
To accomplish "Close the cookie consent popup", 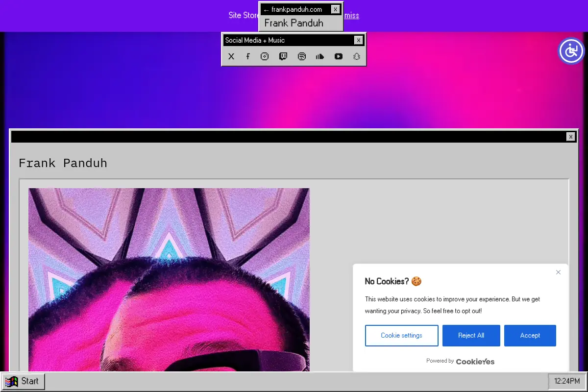I will pyautogui.click(x=558, y=272).
